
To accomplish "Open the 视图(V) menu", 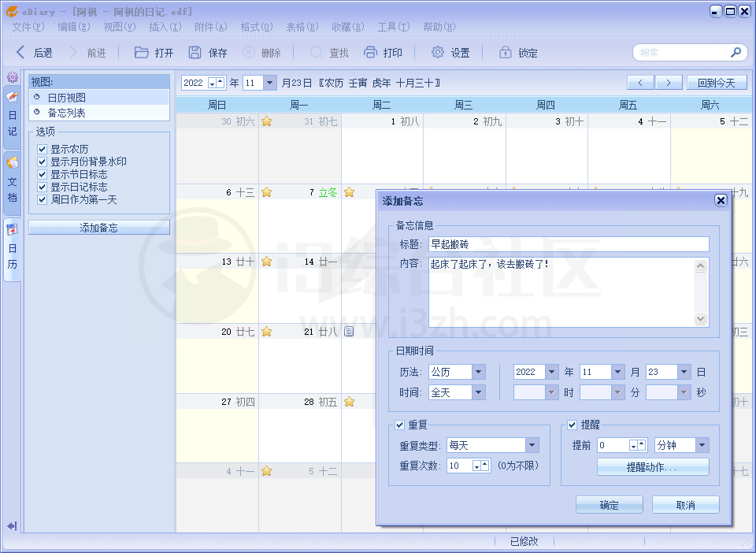I will tap(120, 27).
